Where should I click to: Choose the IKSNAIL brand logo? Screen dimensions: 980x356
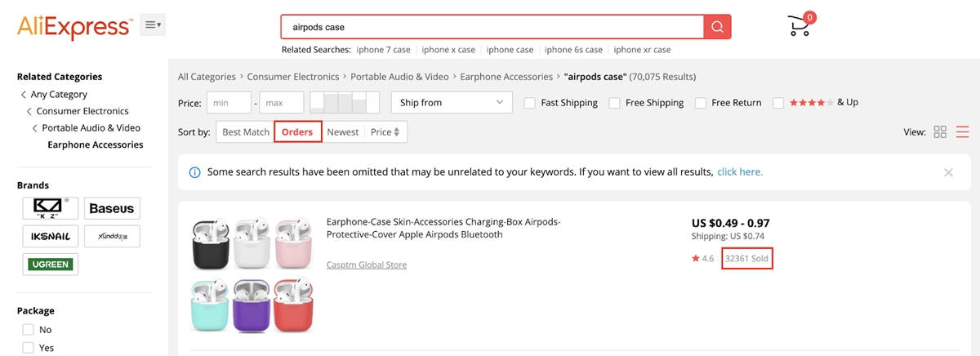click(51, 236)
